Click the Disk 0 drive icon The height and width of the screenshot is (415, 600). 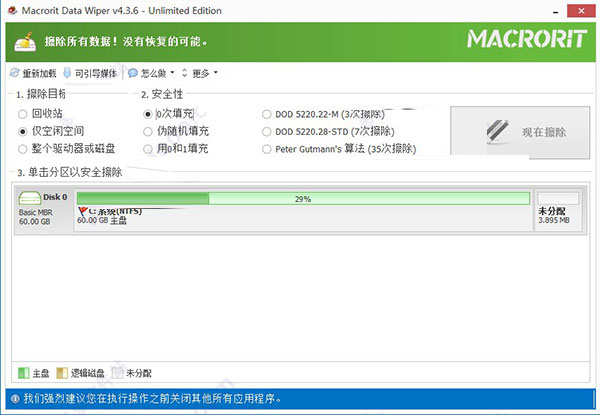coord(29,198)
